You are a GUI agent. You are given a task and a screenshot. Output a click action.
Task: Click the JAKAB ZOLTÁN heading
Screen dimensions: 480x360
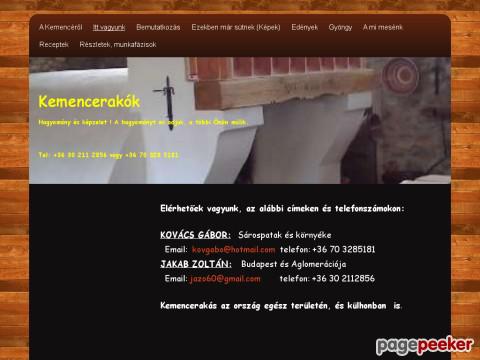[196, 264]
